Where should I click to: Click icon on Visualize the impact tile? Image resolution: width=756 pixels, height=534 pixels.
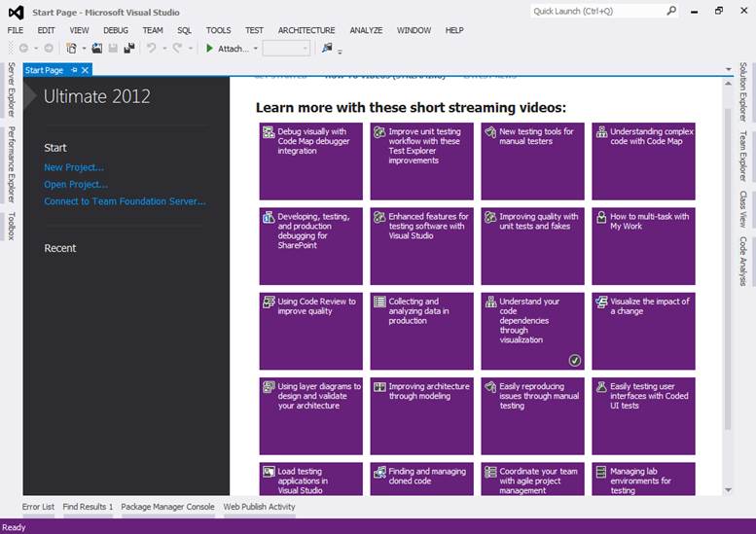pyautogui.click(x=601, y=303)
